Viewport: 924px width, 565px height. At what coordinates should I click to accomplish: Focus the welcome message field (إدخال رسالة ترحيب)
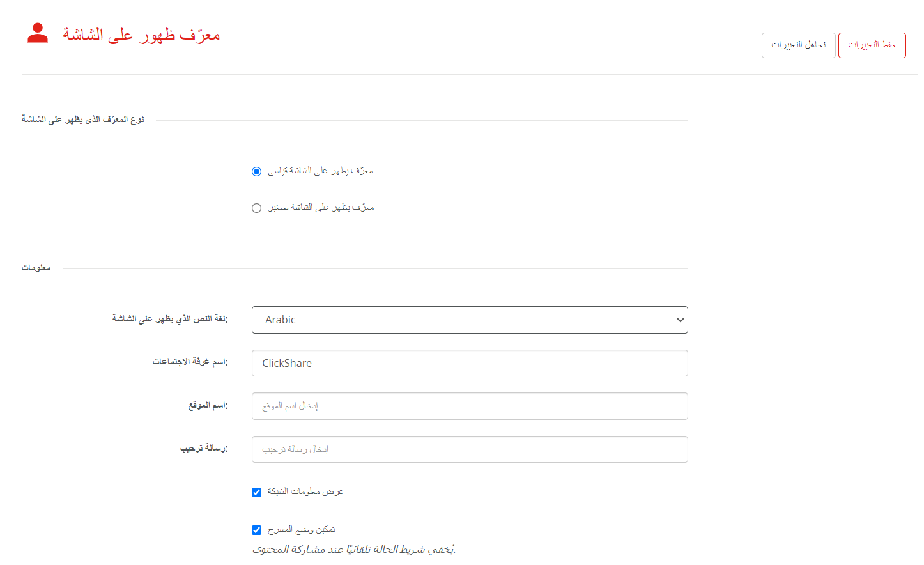(x=470, y=449)
